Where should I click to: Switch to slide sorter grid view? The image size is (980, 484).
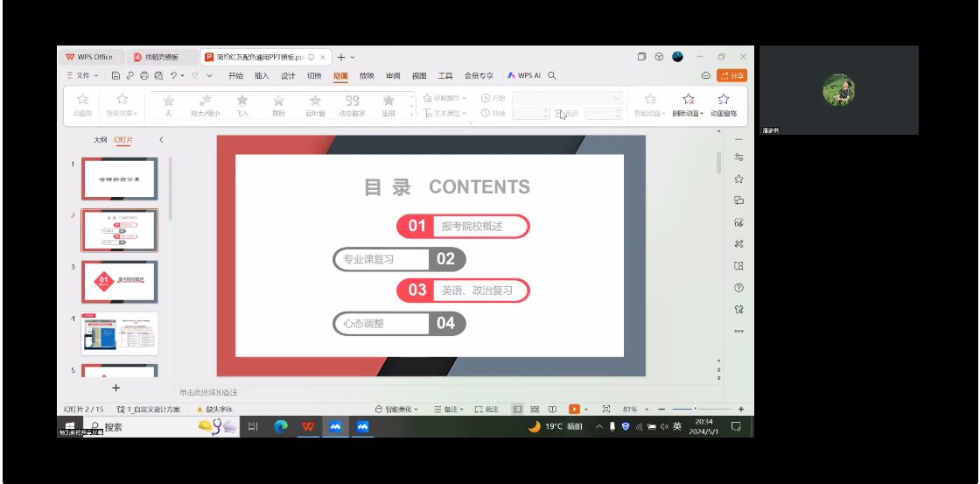point(535,409)
